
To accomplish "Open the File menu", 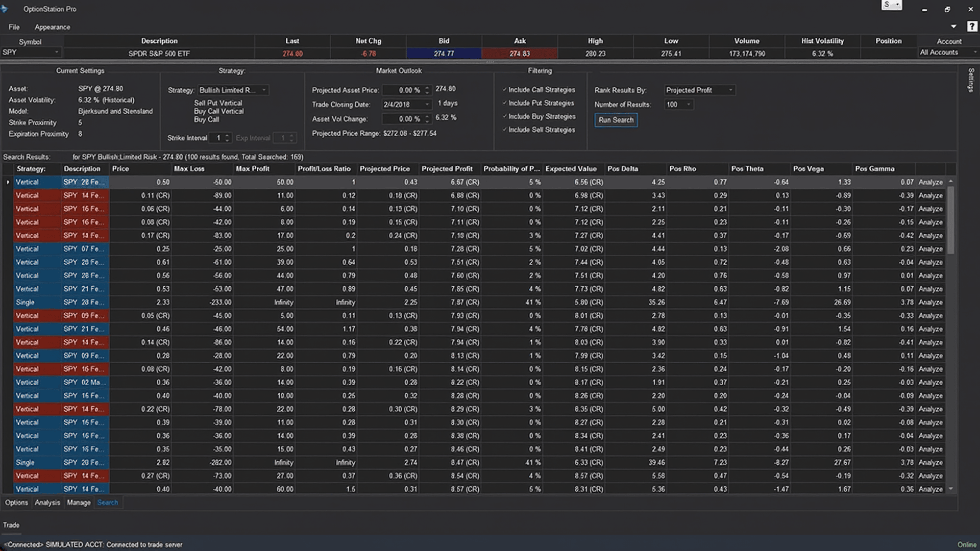I will (x=14, y=27).
